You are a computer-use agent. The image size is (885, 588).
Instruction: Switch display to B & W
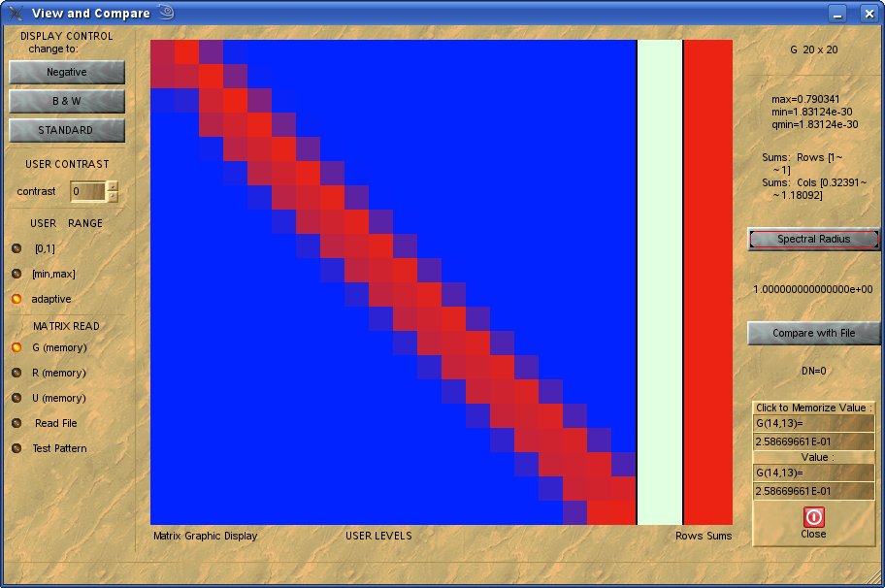click(x=67, y=101)
